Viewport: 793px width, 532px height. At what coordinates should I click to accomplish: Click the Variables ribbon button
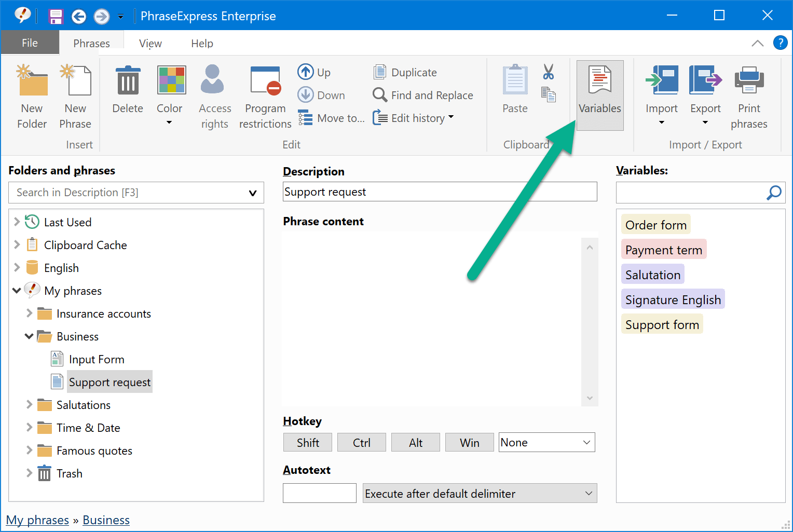pos(600,96)
